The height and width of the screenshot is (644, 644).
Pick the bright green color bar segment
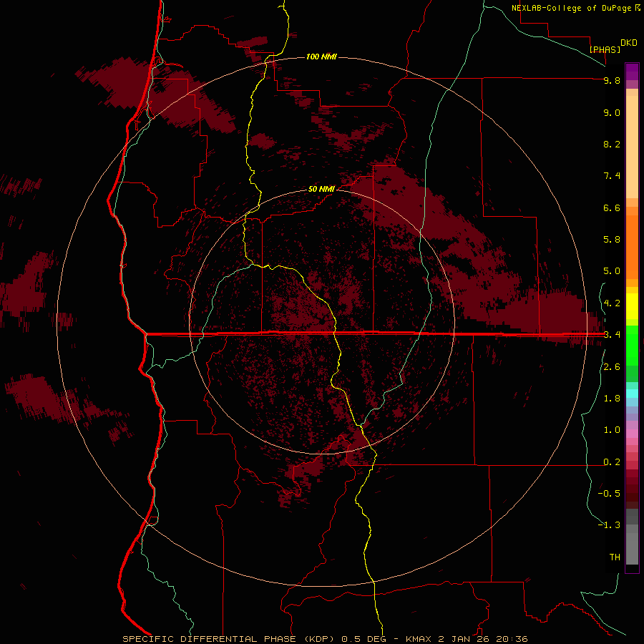pyautogui.click(x=632, y=345)
